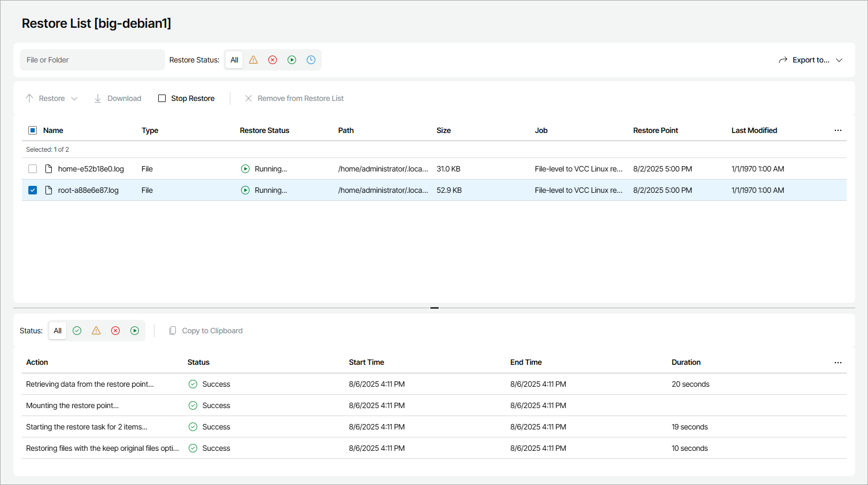Toggle the select-all checkbox beside Name header
The image size is (868, 485).
33,130
